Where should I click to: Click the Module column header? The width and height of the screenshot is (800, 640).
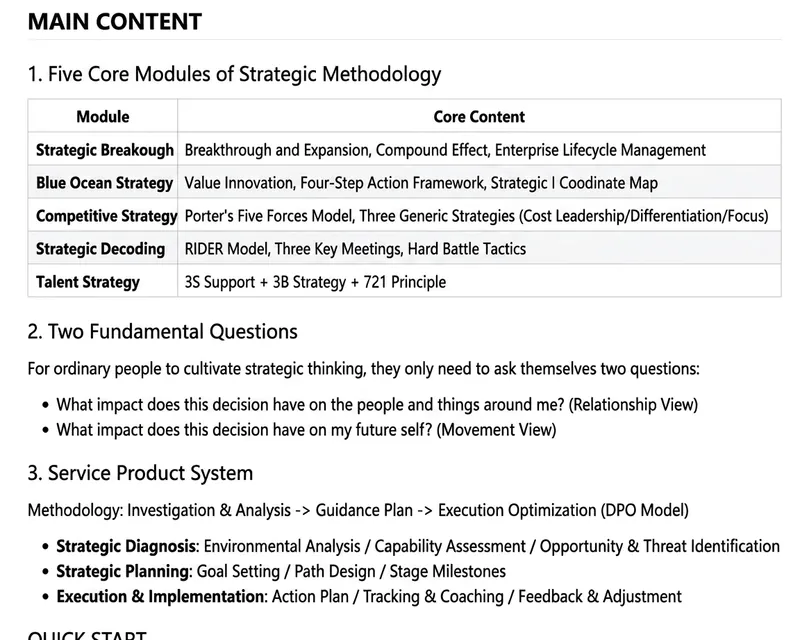click(103, 116)
